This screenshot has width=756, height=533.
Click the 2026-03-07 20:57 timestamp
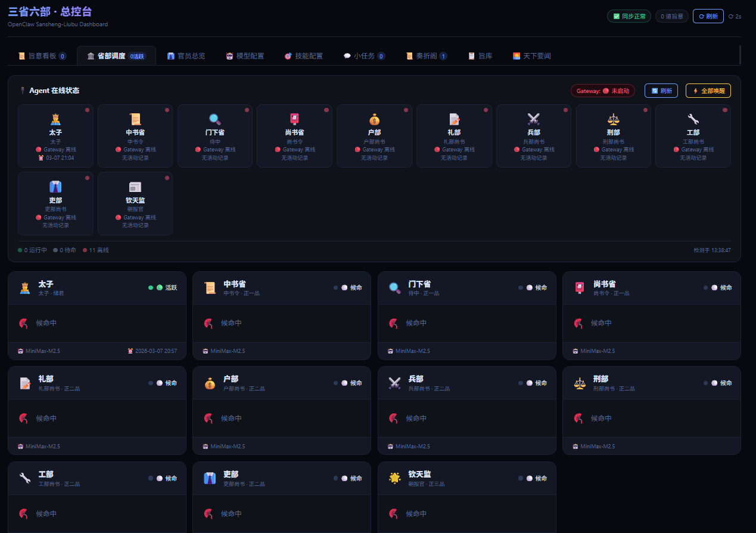(155, 351)
